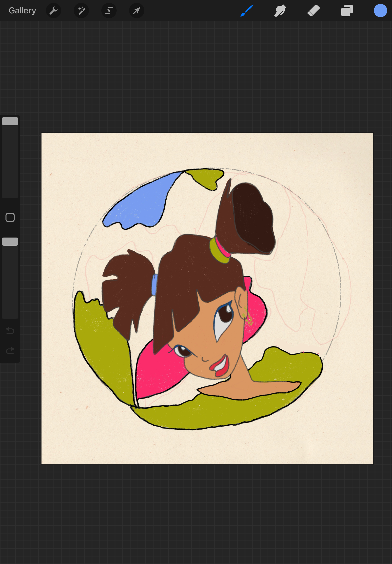
Task: Activate the Transform arrow tool
Action: coord(137,11)
